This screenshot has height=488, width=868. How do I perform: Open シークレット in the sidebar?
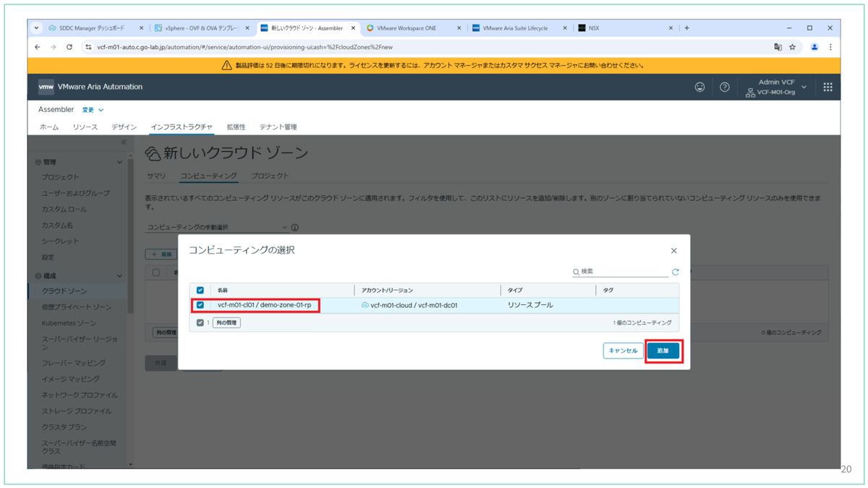pos(60,241)
